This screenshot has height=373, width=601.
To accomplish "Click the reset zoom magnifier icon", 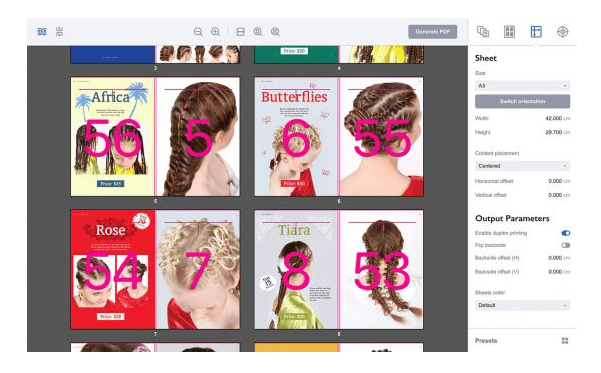I will click(x=275, y=32).
